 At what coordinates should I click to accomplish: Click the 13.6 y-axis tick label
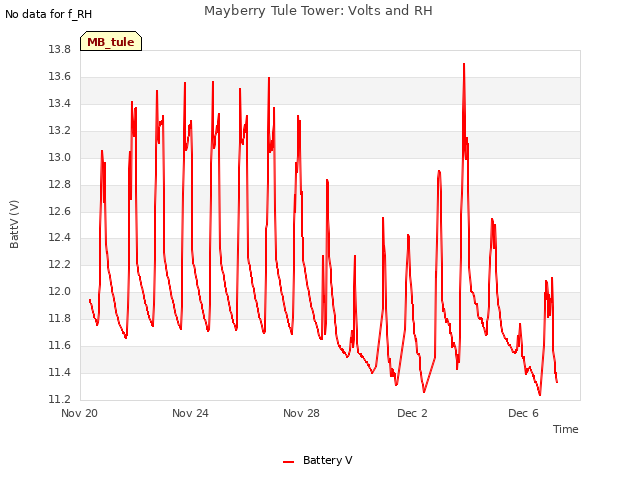pyautogui.click(x=60, y=77)
